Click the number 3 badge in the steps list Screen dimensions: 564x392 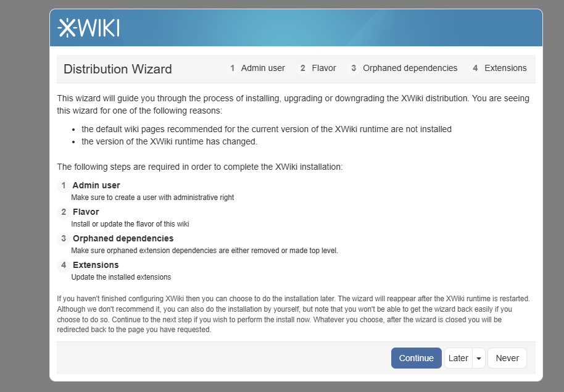(x=64, y=238)
